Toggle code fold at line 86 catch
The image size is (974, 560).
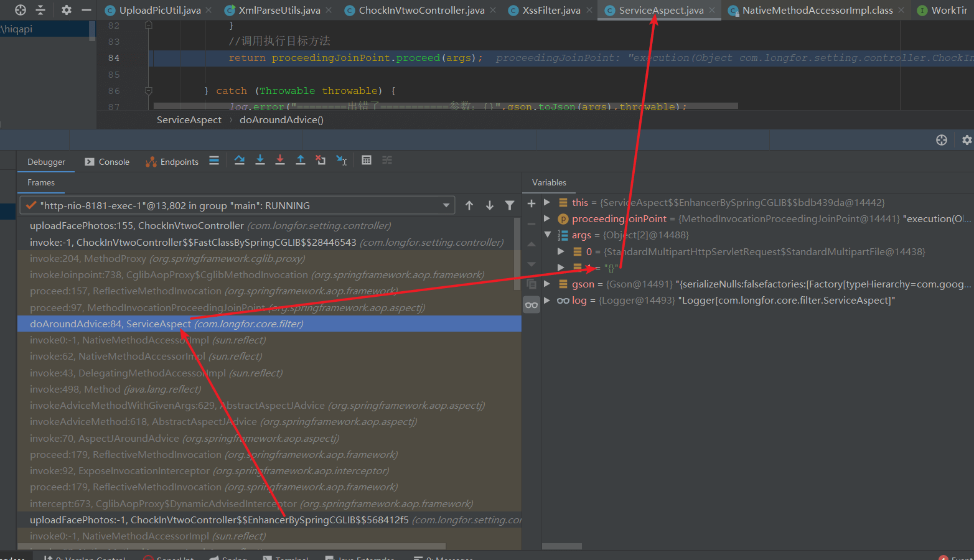point(148,91)
